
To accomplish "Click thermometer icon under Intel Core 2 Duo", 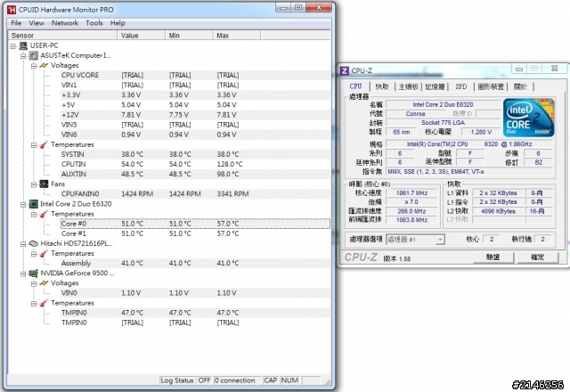I will point(44,214).
